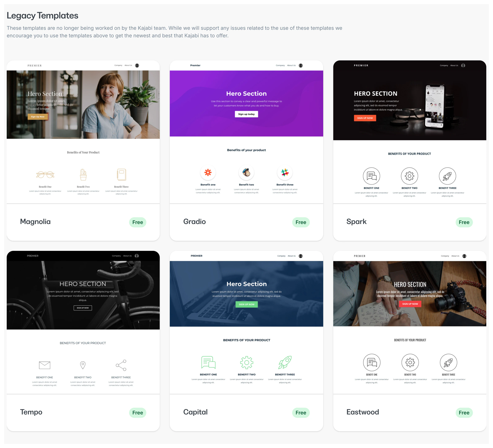Click the Free badge on the Gradio card
The height and width of the screenshot is (448, 493).
click(301, 222)
